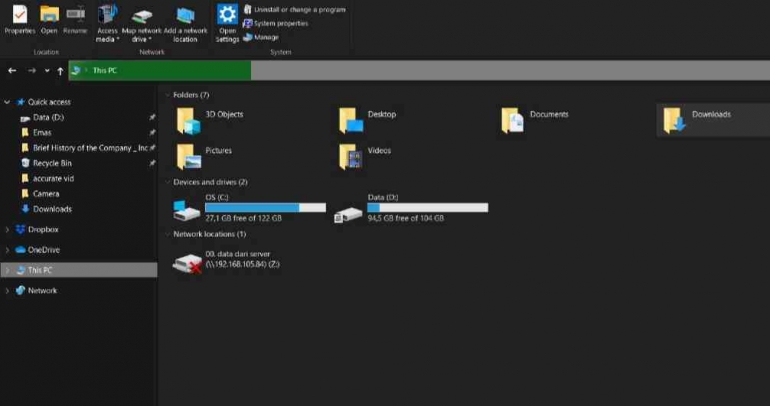
Task: Select Network in navigation pane
Action: point(42,291)
